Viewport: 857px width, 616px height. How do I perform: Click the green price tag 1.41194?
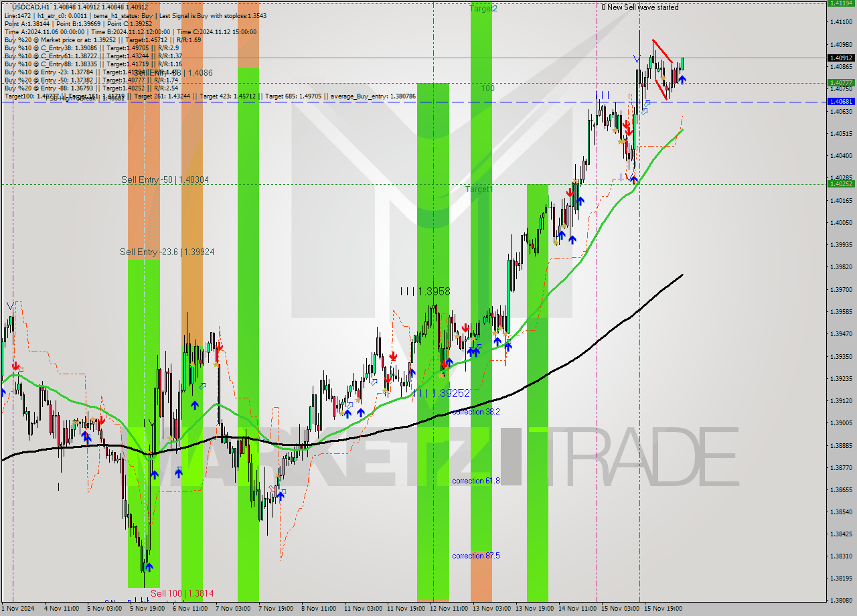tap(841, 3)
